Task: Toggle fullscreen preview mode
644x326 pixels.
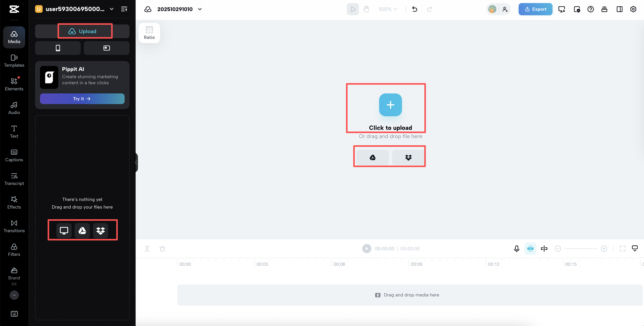Action: point(623,248)
